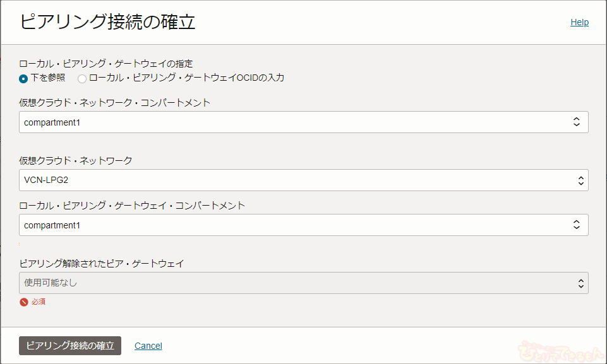Click the arrow icon in the 使用可能なし field

coord(580,283)
